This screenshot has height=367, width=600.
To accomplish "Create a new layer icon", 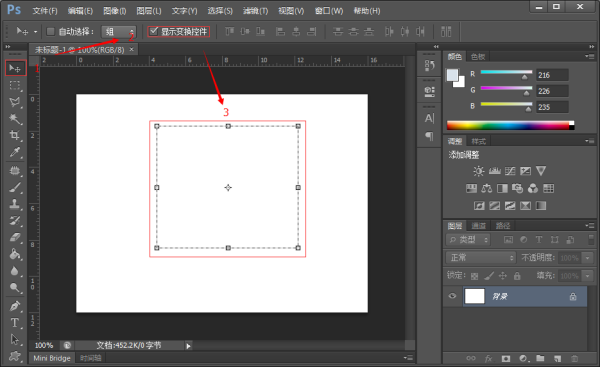I will 558,359.
